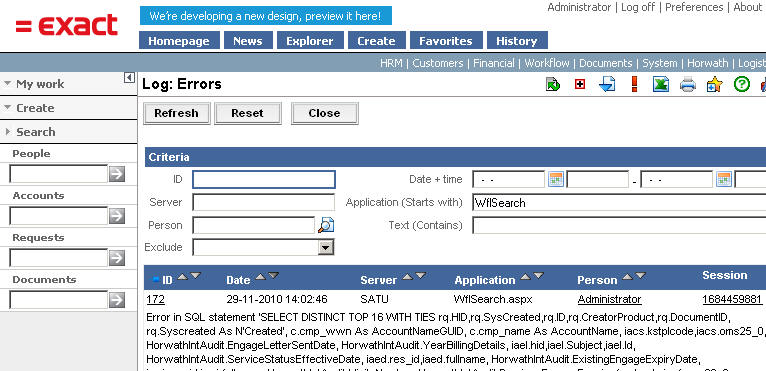Sort Person column descending
The width and height of the screenshot is (766, 371).
tap(640, 276)
